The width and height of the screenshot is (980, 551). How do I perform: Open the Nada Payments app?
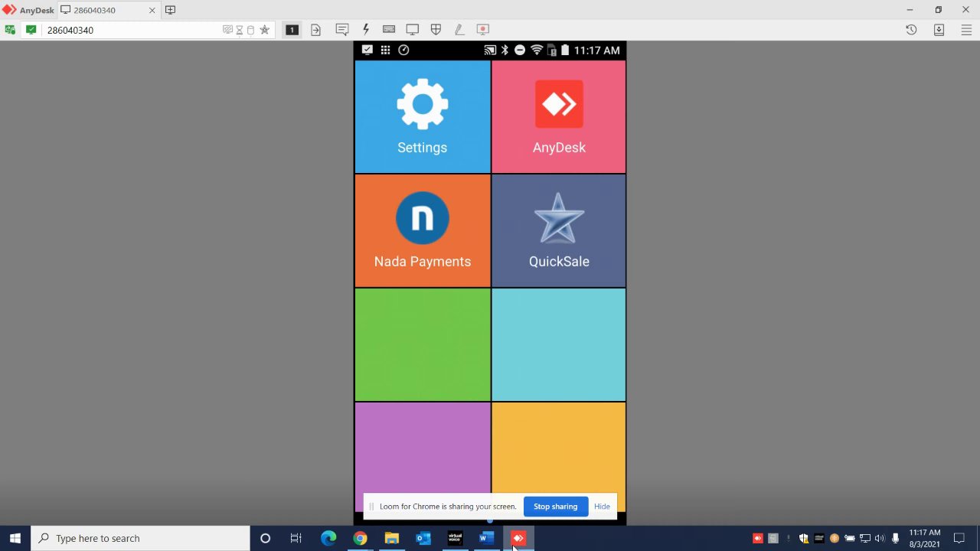(423, 231)
